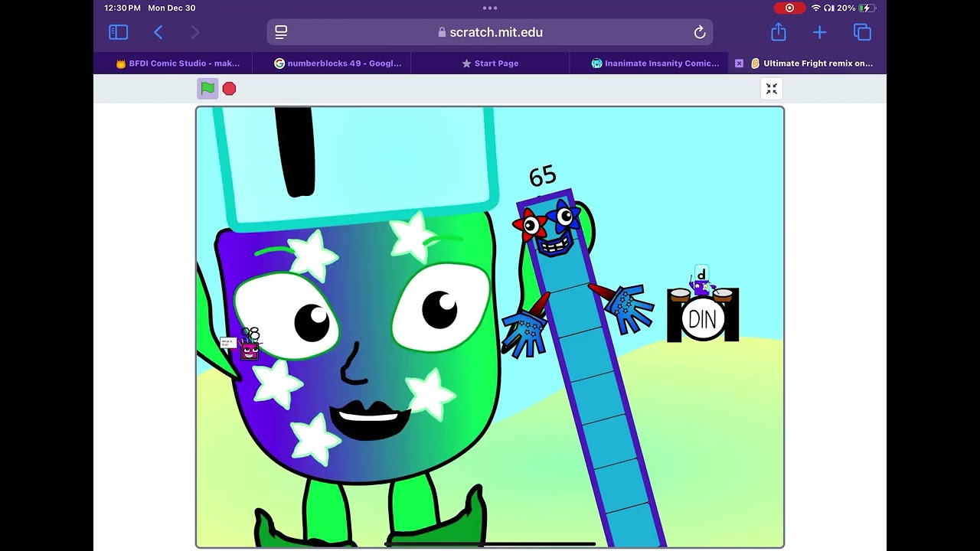This screenshot has width=980, height=551.
Task: Open the multitasking three-dots menu
Action: (x=490, y=8)
